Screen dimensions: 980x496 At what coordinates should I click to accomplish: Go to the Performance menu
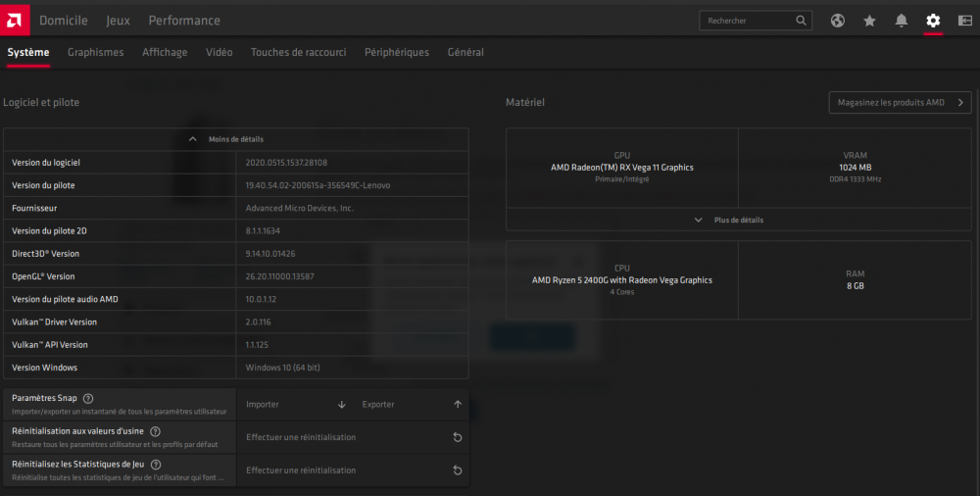click(184, 21)
